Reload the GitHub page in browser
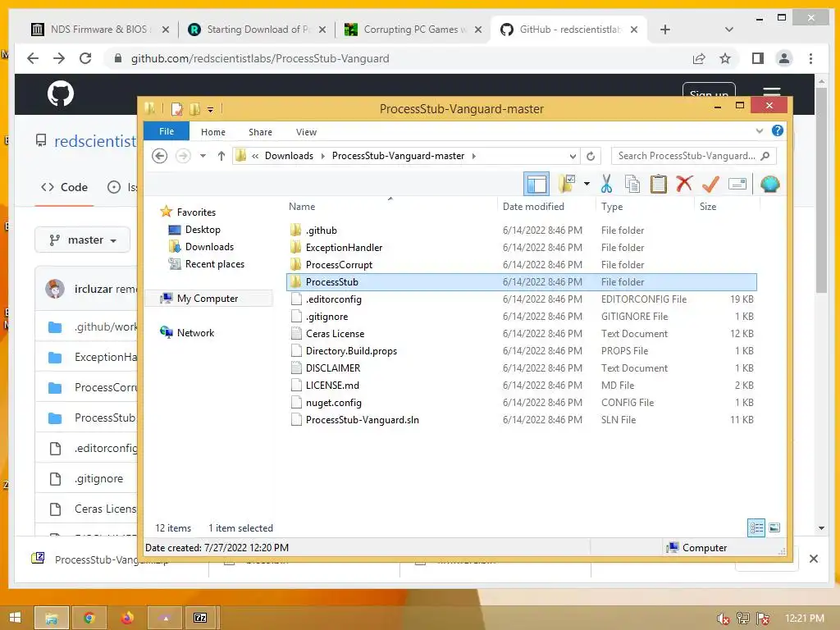The height and width of the screenshot is (630, 840). [85, 58]
